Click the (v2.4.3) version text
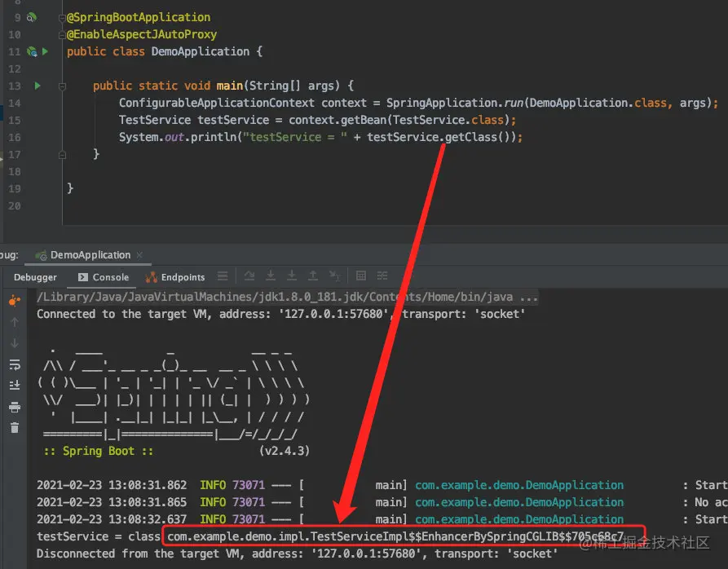Screen dimensions: 728x569 tap(285, 451)
